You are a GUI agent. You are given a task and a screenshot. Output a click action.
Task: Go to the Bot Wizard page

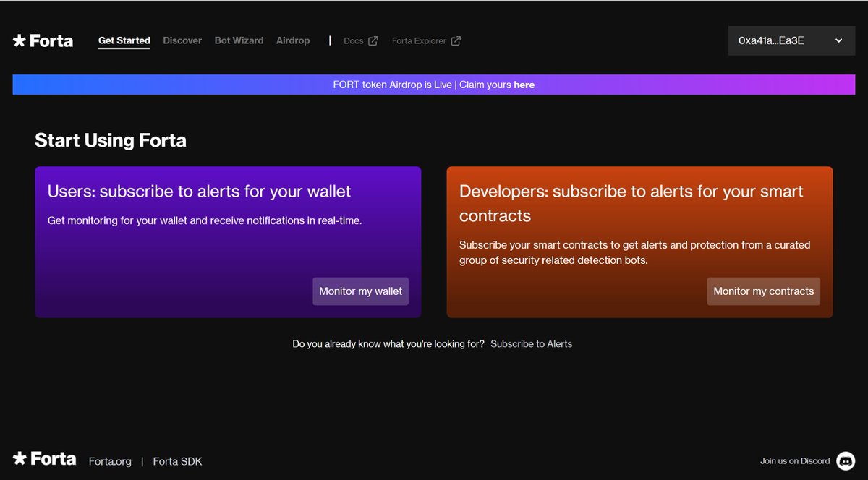pos(239,40)
